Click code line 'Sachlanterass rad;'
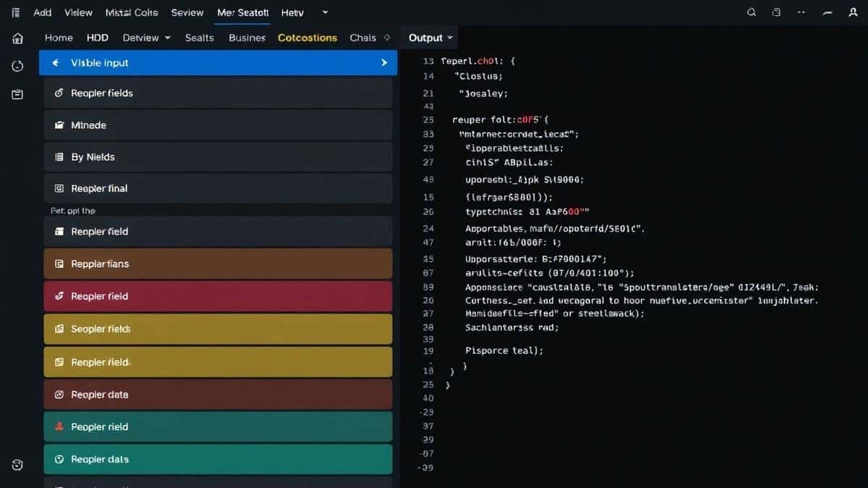The image size is (868, 488). (512, 328)
